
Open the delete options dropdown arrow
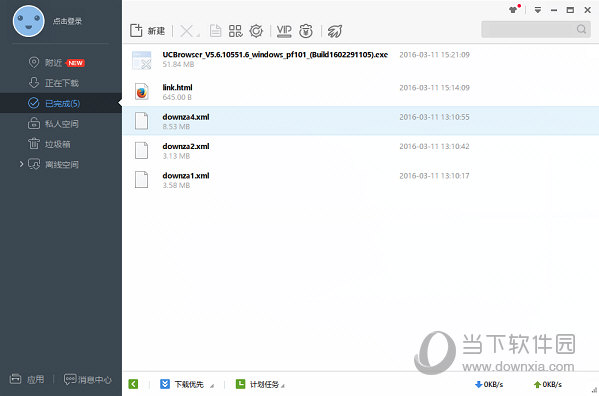198,35
